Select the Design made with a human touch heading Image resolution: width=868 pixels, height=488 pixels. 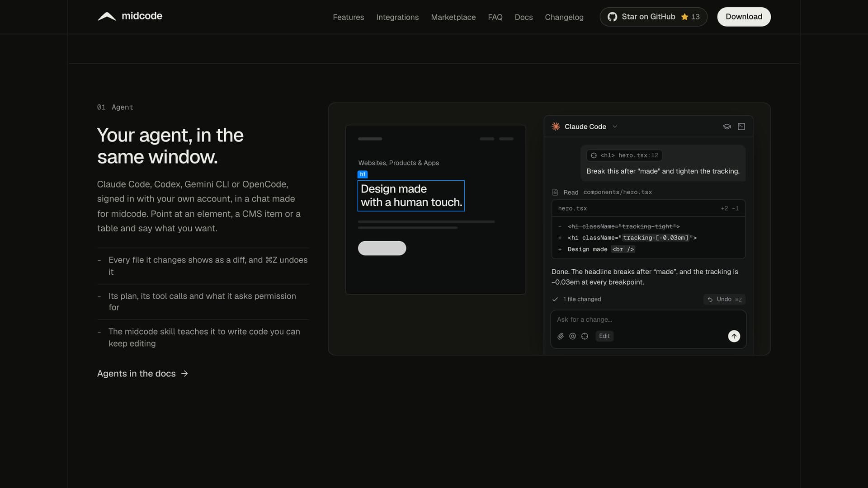pyautogui.click(x=411, y=196)
